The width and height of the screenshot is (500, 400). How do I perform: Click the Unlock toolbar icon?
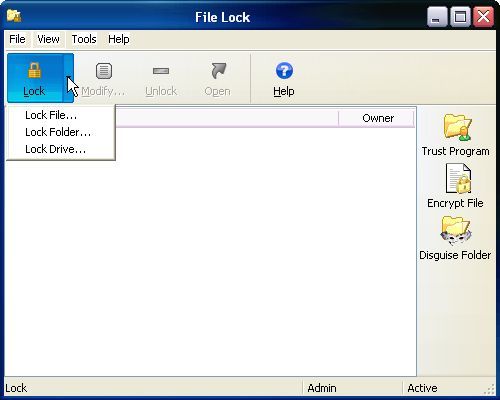(x=161, y=71)
